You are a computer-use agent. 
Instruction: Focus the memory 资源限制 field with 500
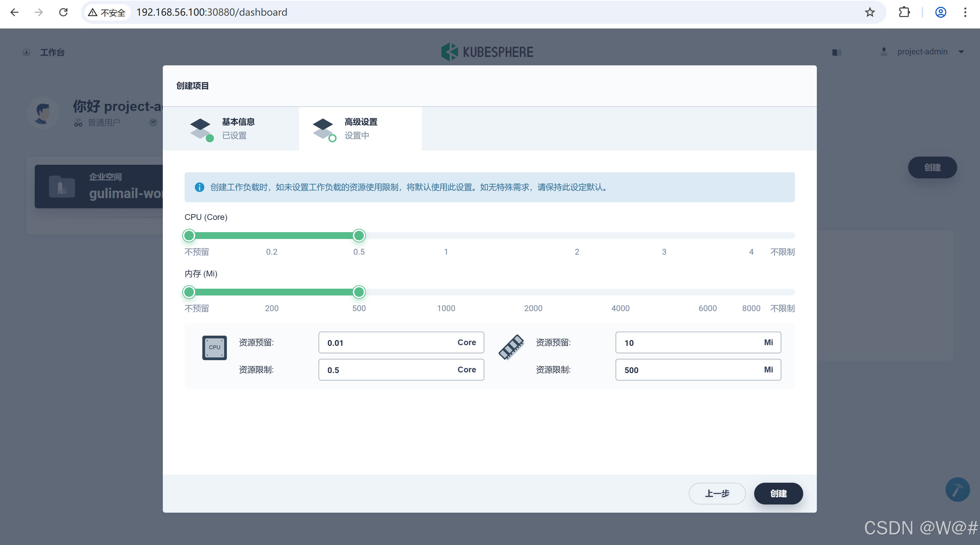point(698,370)
